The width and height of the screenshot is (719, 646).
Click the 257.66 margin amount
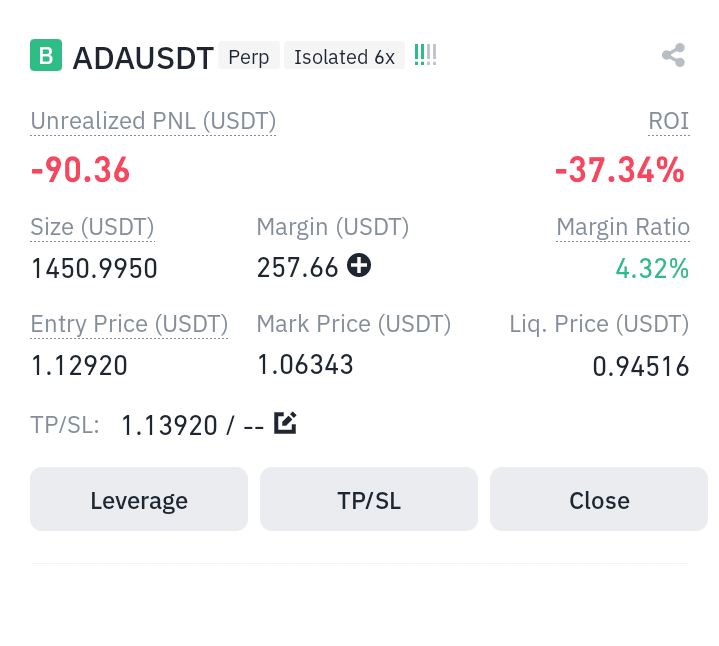pyautogui.click(x=297, y=268)
